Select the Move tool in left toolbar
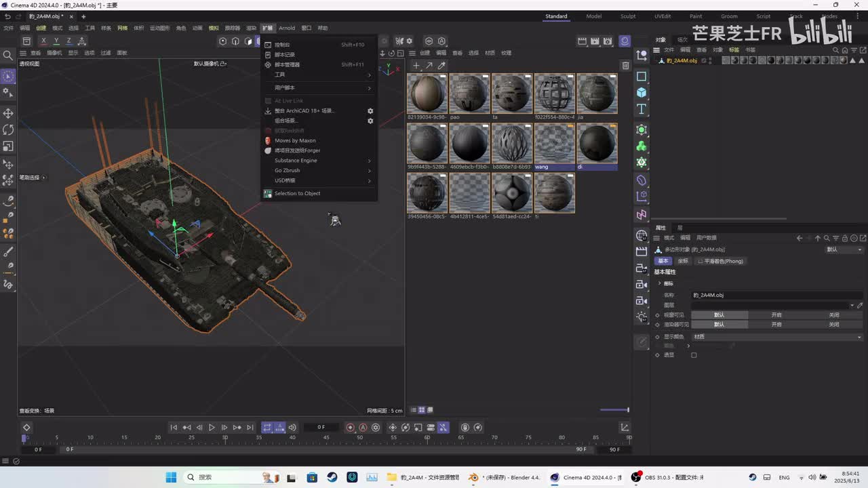Screen dimensions: 868x488 (x=8, y=113)
